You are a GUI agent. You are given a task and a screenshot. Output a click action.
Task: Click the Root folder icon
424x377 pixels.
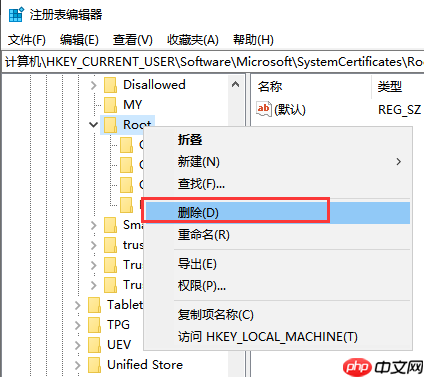click(110, 125)
